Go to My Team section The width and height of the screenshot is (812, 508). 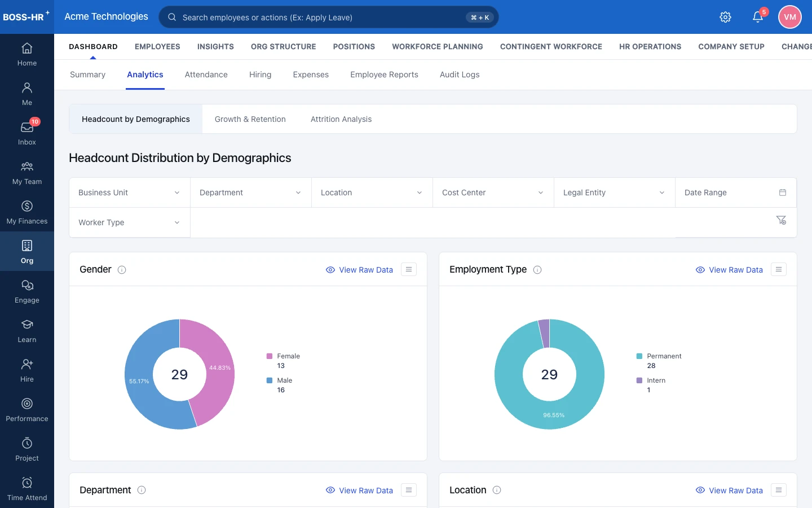coord(27,173)
